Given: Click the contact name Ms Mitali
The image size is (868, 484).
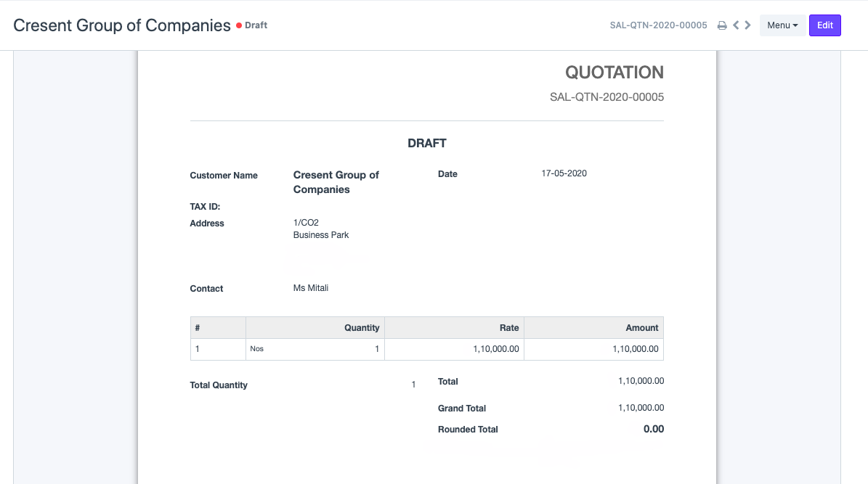Looking at the screenshot, I should (311, 288).
